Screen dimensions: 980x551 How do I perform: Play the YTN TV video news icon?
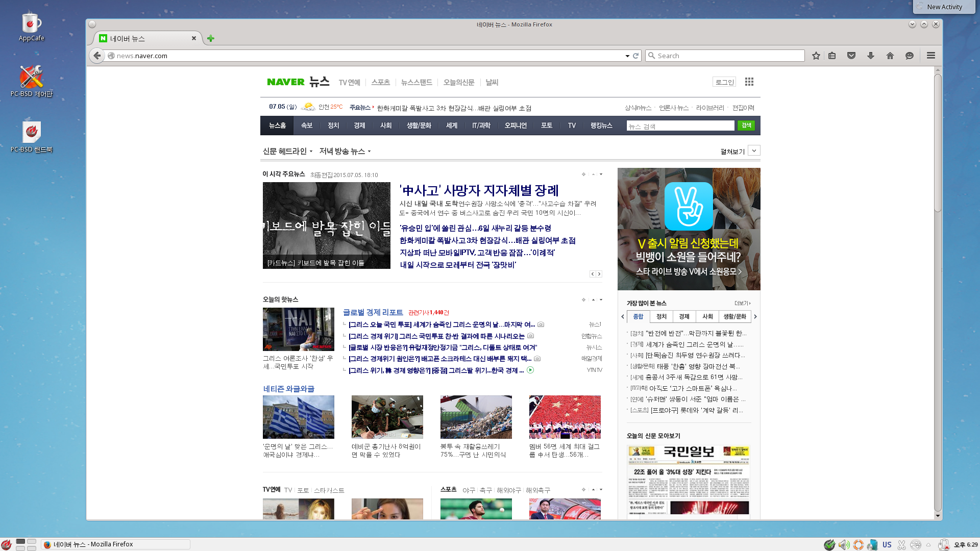530,370
